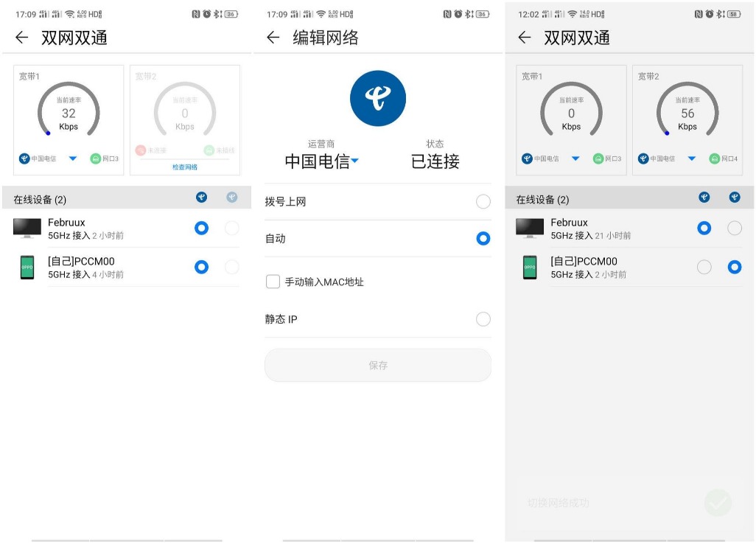Select the 静态 IP radio option
This screenshot has height=544, width=756.
tap(483, 318)
